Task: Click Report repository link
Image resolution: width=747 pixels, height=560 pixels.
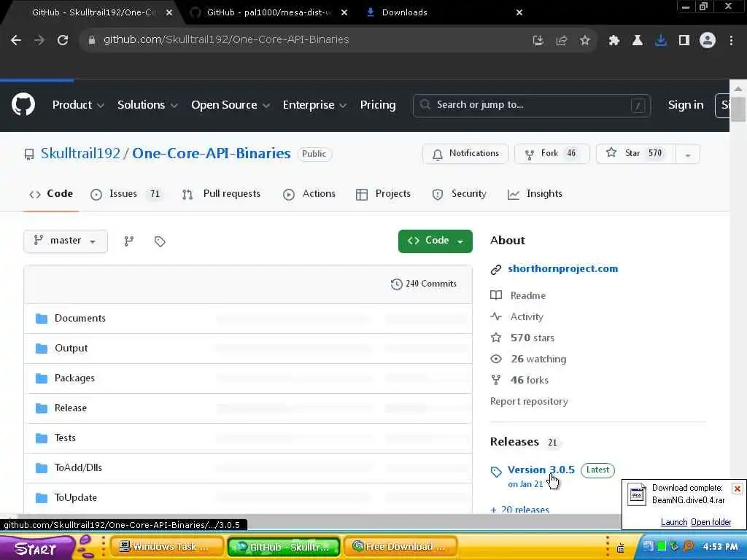Action: [x=529, y=402]
